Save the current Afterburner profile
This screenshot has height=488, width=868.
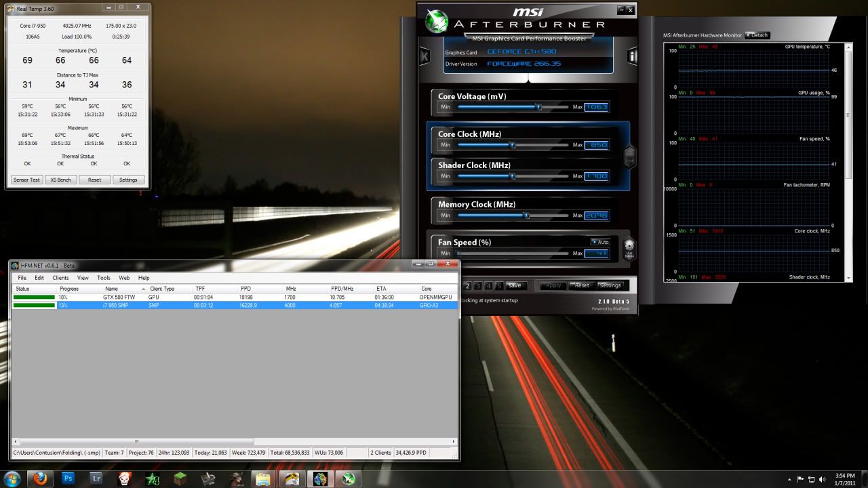coord(515,285)
